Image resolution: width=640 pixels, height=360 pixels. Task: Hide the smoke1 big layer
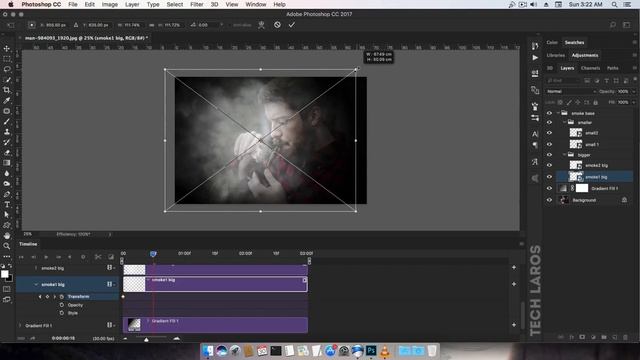[549, 177]
